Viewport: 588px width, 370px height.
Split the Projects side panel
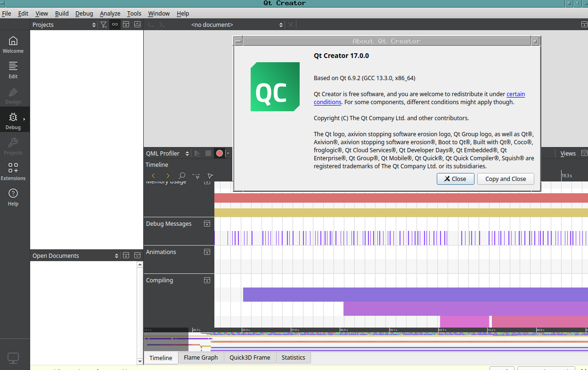point(126,25)
